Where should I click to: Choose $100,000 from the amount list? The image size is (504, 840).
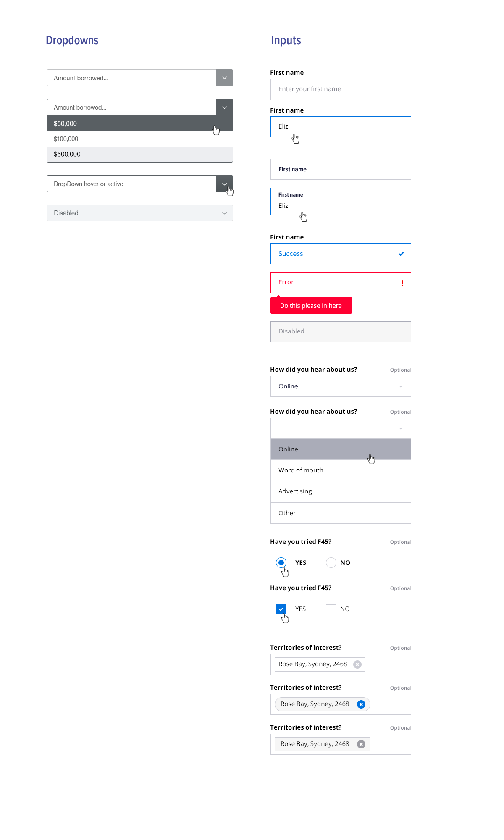pos(140,139)
